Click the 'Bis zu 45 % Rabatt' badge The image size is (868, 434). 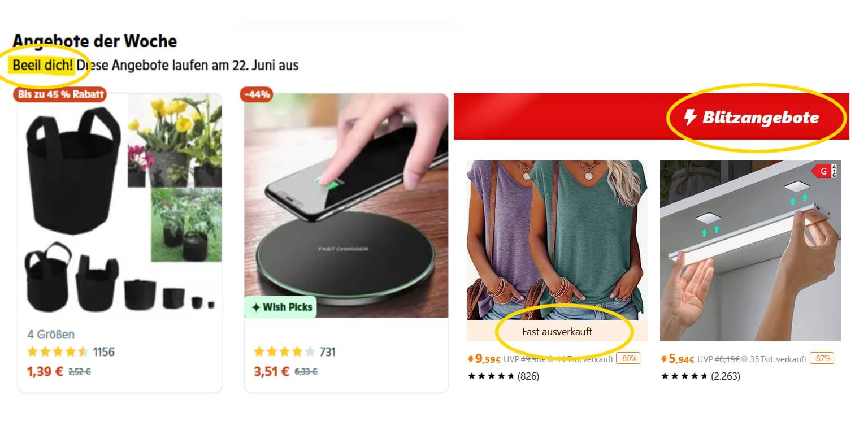pos(60,94)
